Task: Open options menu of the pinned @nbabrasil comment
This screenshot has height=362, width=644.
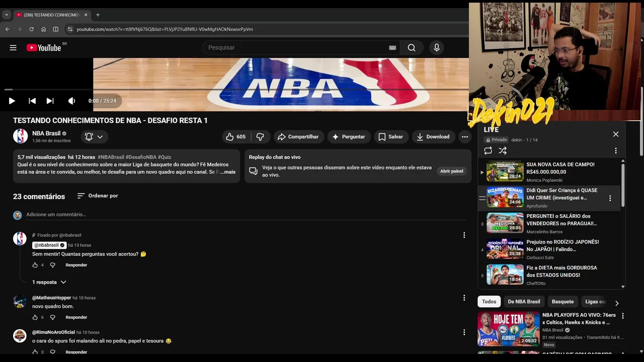Action: (x=464, y=235)
